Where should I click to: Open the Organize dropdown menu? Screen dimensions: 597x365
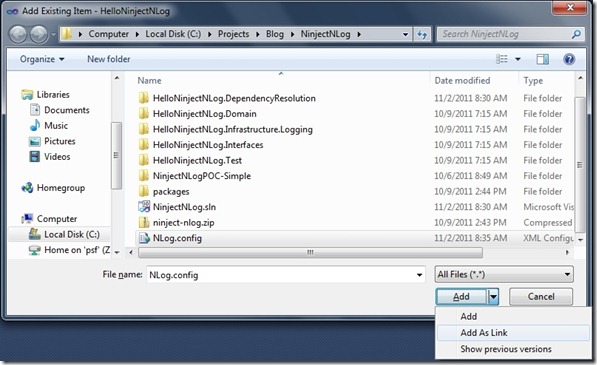42,59
